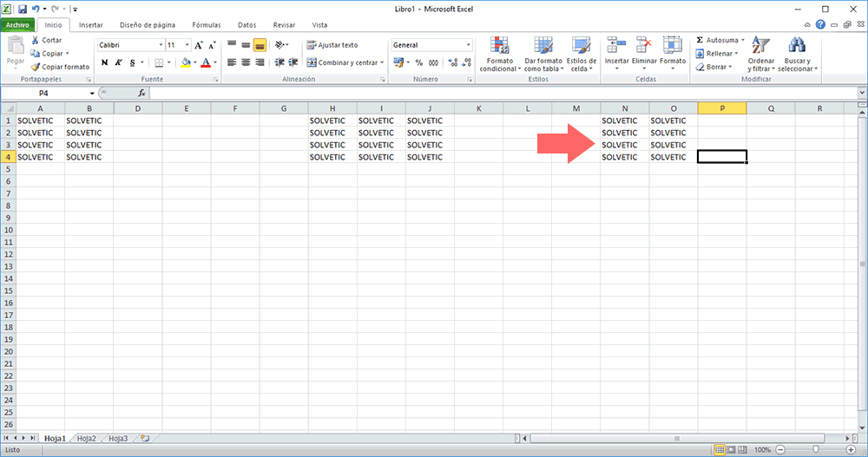This screenshot has width=868, height=457.
Task: Click the red font color A icon
Action: tap(206, 62)
